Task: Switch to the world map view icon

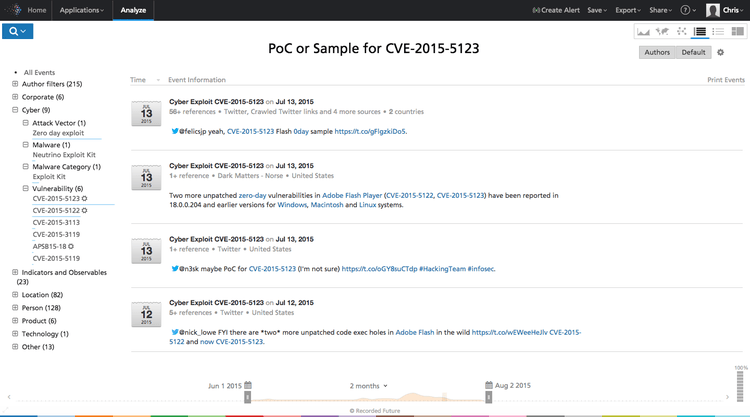Action: [663, 32]
